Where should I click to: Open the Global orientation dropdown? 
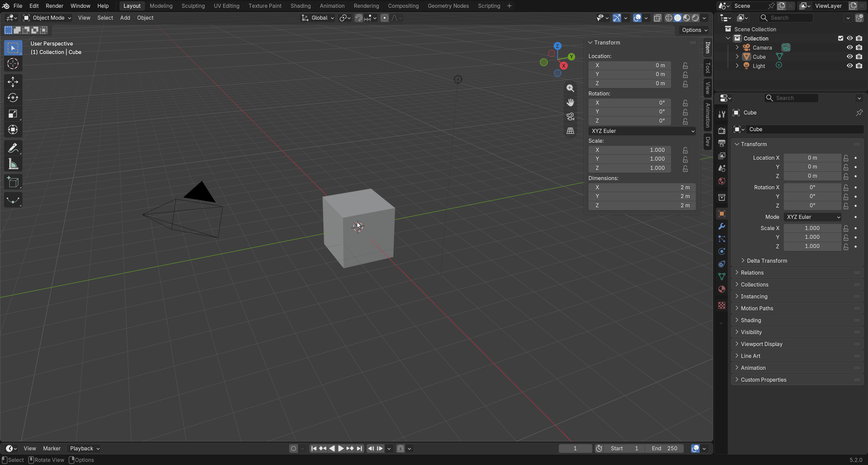318,18
